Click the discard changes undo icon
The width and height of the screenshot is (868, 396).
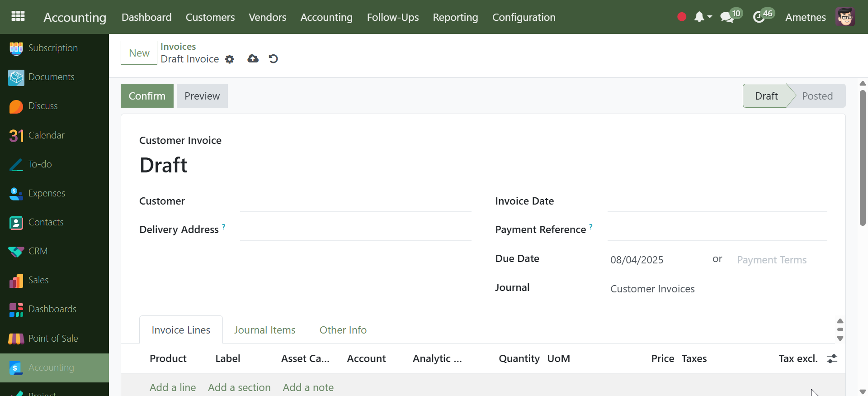coord(273,59)
